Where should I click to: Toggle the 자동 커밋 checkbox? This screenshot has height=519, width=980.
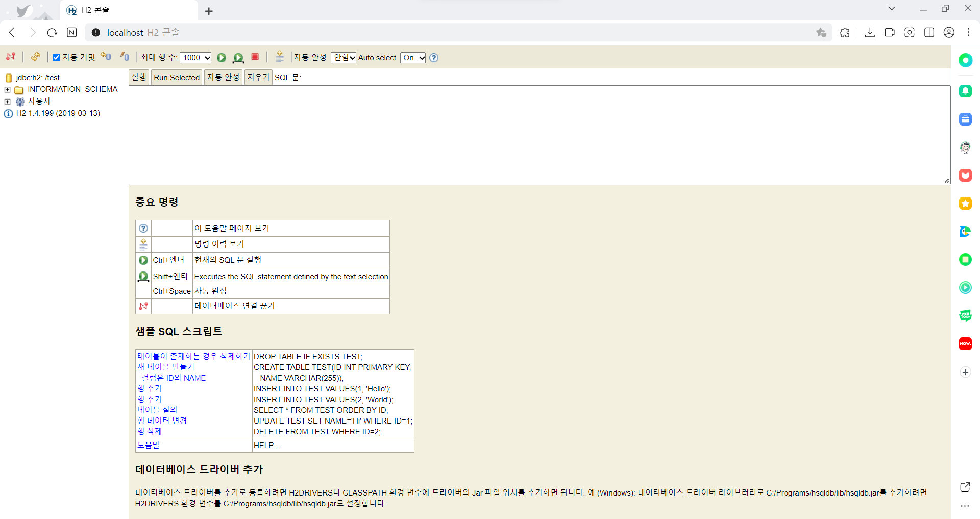[x=57, y=57]
